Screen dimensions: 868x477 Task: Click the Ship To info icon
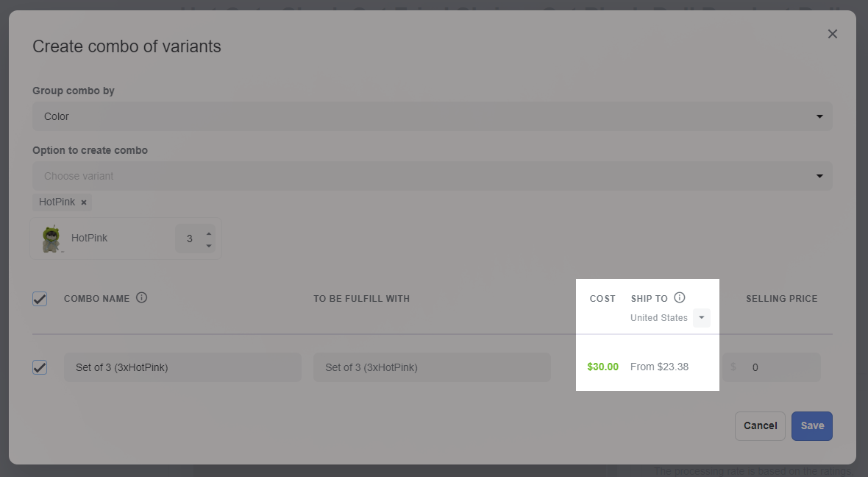click(679, 297)
